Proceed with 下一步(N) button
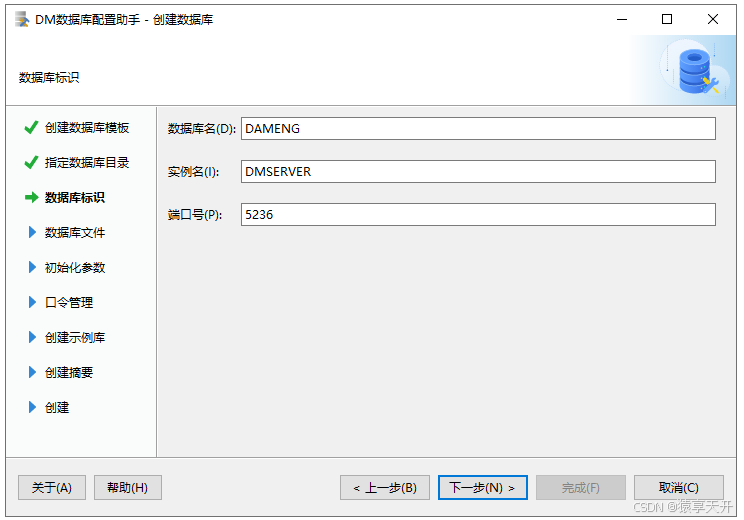Viewport: 744px width, 520px height. tap(483, 488)
